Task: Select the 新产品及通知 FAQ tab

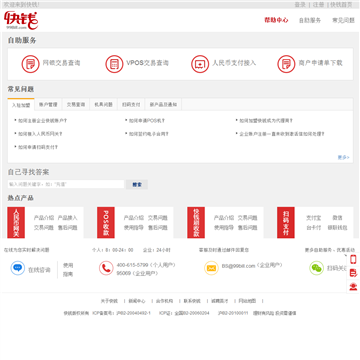Action: coord(163,105)
